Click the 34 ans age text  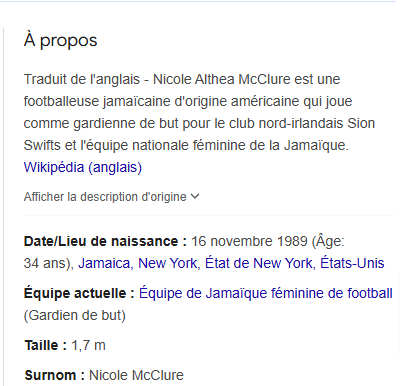pos(45,263)
